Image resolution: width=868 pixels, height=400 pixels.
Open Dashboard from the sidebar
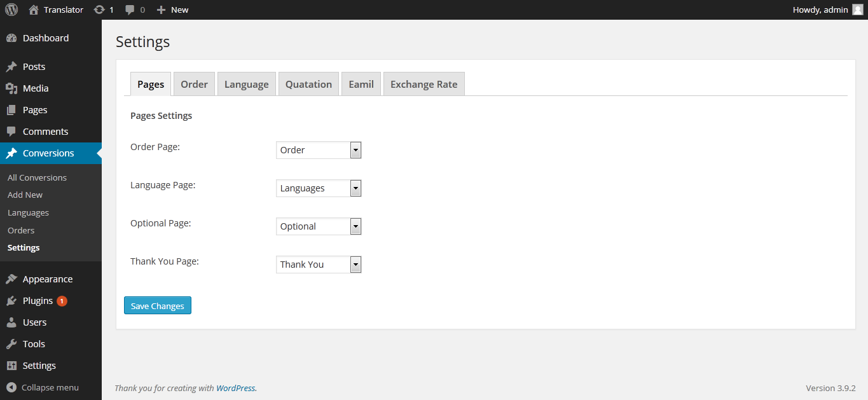(45, 38)
